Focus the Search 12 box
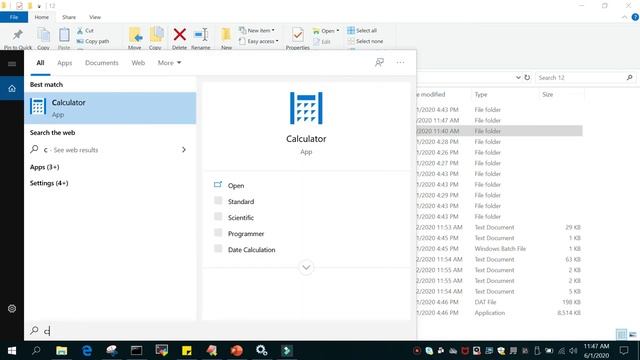 585,78
